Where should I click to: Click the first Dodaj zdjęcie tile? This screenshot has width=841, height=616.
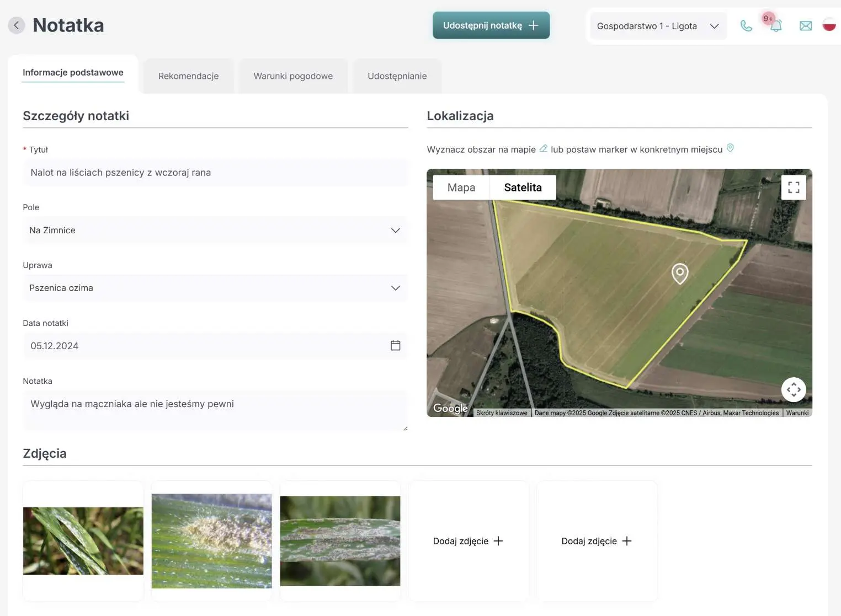(x=468, y=541)
